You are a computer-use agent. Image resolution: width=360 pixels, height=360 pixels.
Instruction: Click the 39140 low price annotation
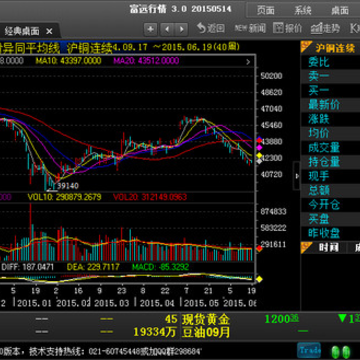click(68, 186)
